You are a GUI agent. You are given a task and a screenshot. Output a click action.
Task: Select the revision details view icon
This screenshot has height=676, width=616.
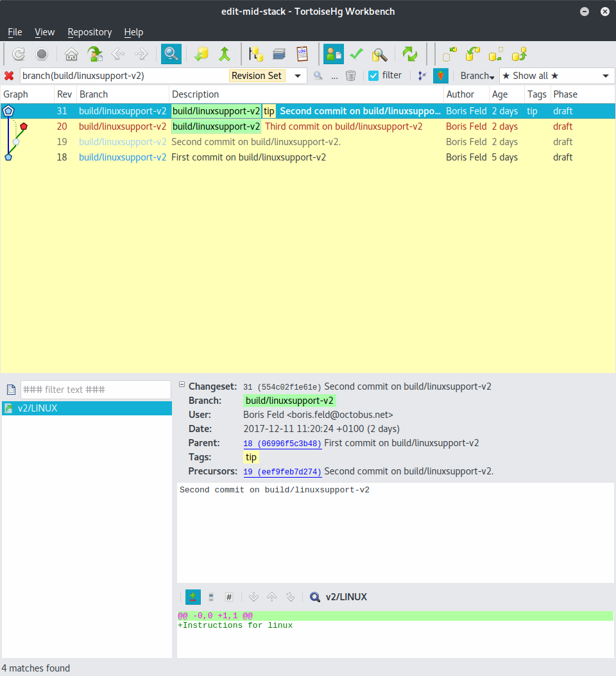[x=334, y=55]
